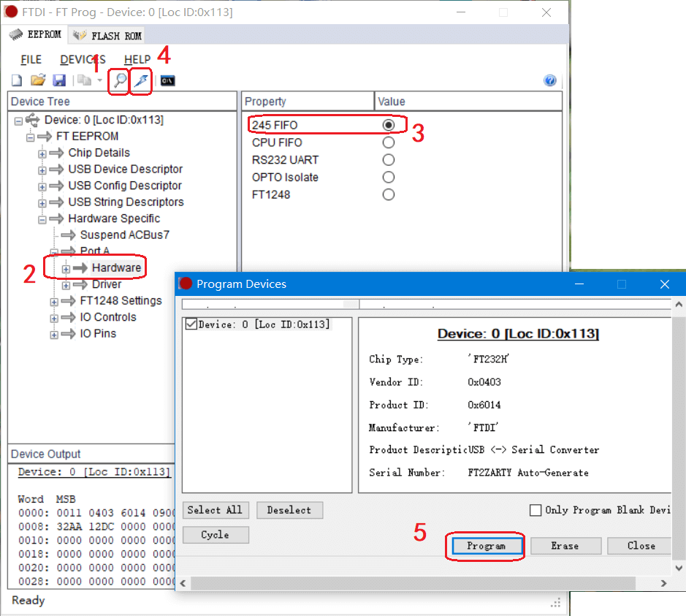Click the EEPROM chip icon tab
This screenshot has height=616, width=686.
tap(35, 34)
